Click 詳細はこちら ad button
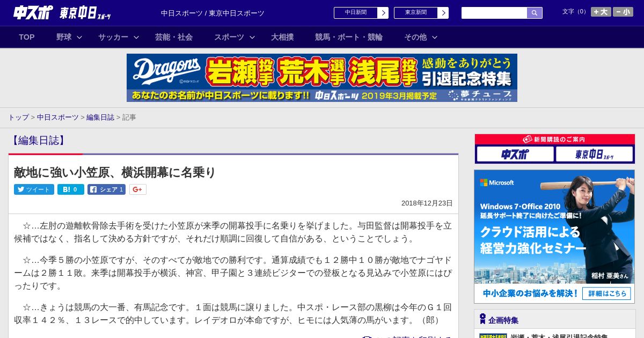This screenshot has height=338, width=644. pyautogui.click(x=607, y=293)
